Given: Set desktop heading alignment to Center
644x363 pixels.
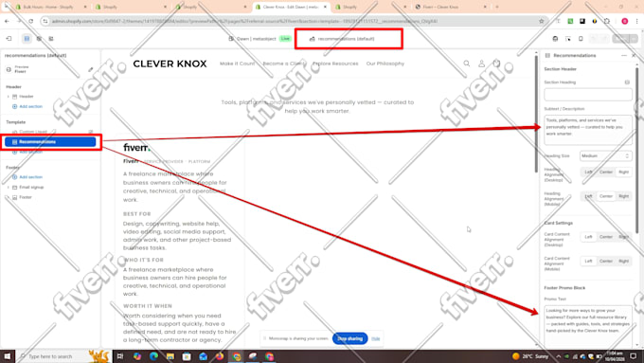Looking at the screenshot, I should [606, 172].
